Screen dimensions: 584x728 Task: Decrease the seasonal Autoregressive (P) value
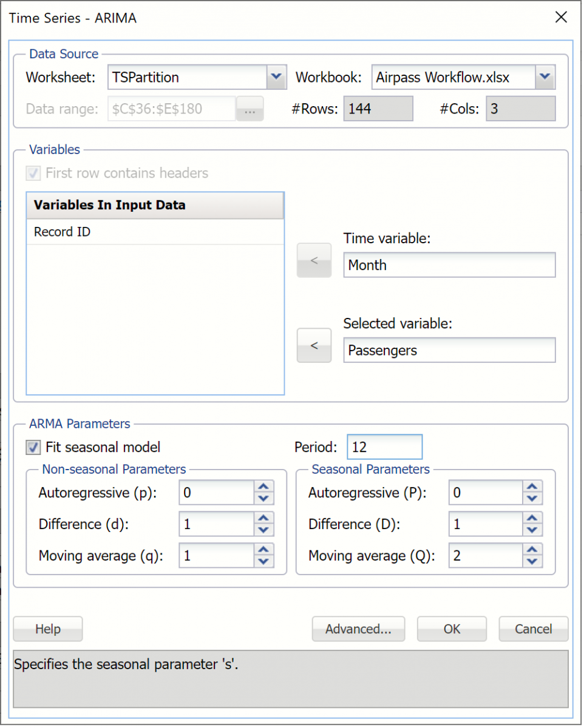point(532,499)
